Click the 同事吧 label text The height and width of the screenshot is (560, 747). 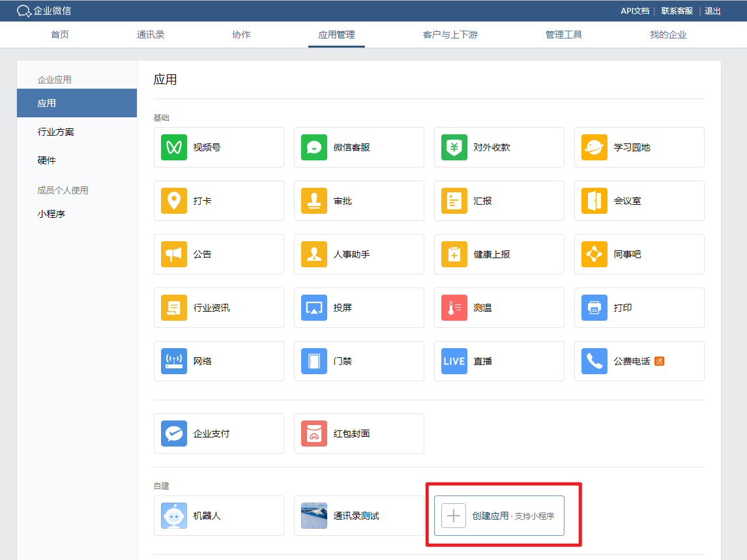627,254
